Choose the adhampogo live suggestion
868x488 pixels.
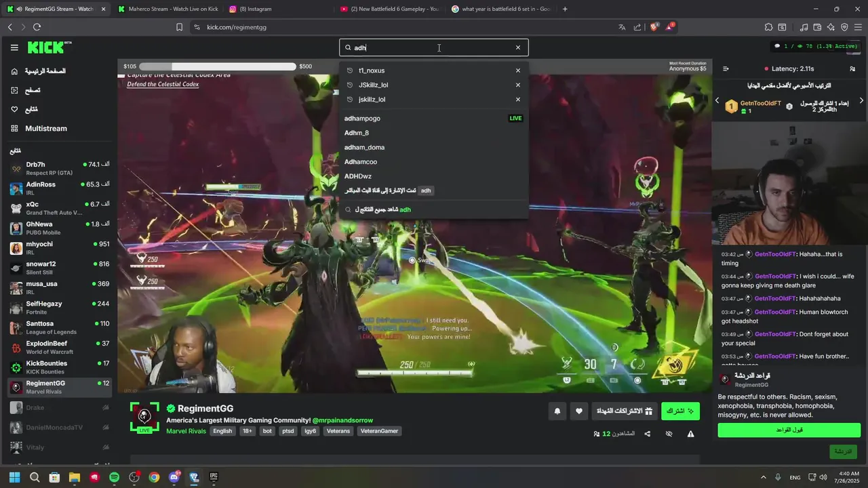pyautogui.click(x=433, y=119)
